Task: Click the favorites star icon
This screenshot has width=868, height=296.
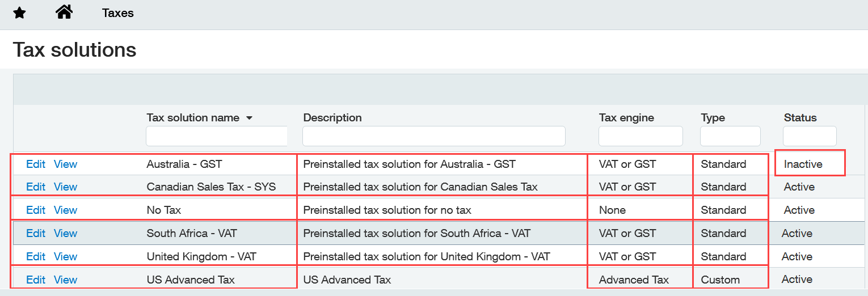Action: click(19, 13)
